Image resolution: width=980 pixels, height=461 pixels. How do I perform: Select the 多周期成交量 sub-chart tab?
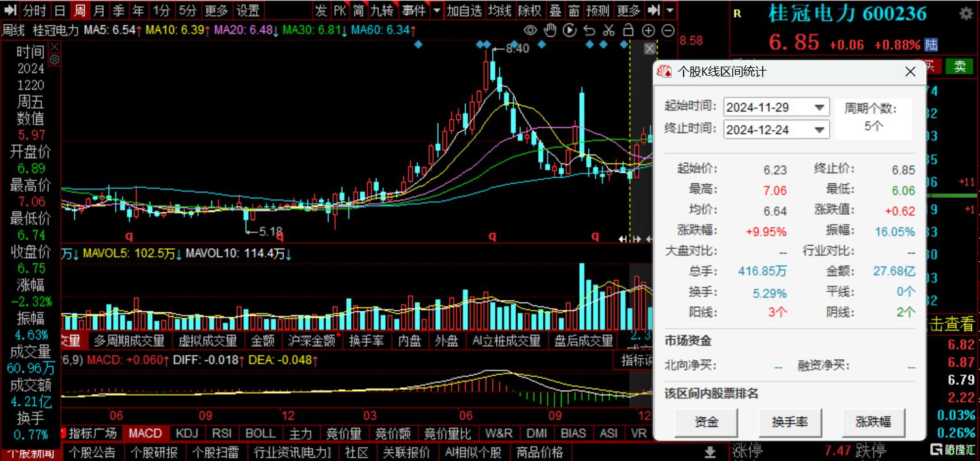coord(129,340)
